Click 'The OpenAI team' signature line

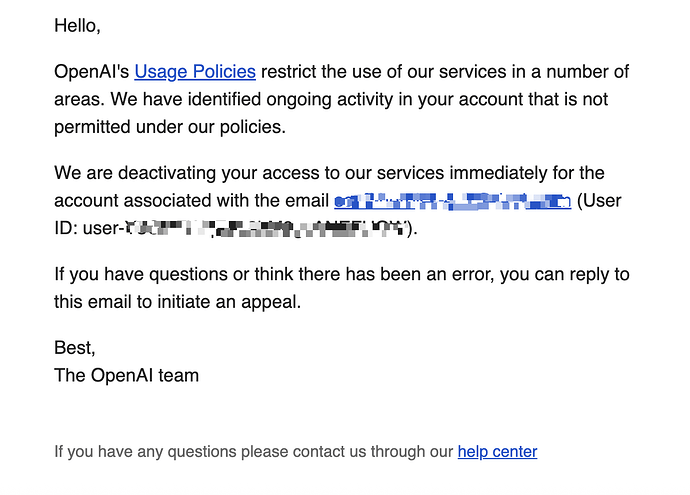click(x=127, y=375)
